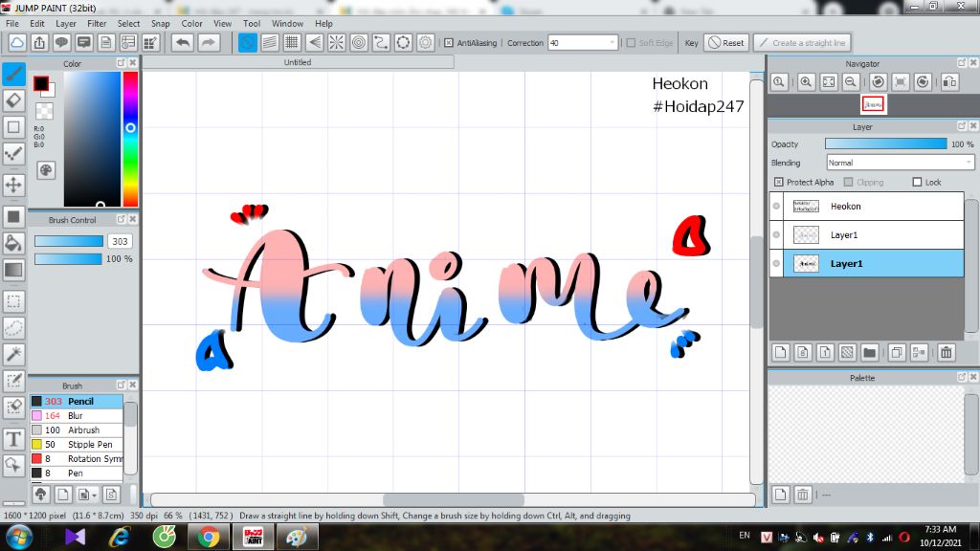
Task: Select the transparent color swatch
Action: tap(44, 111)
